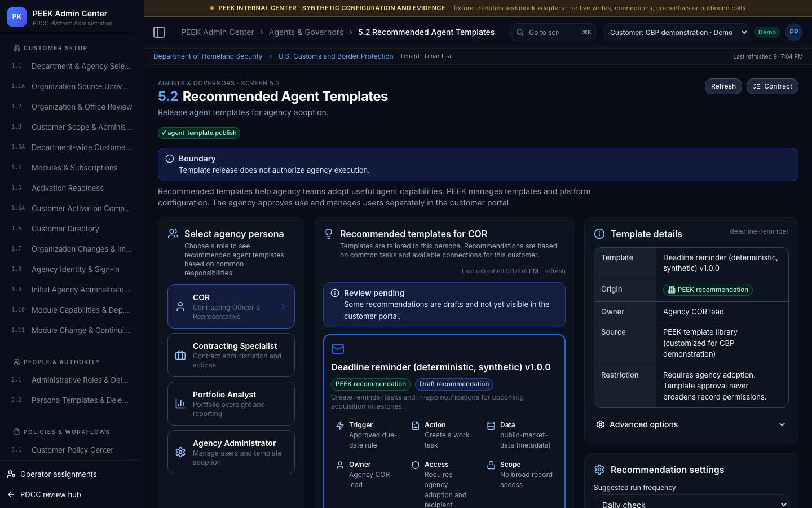
Task: Click the chevron on COR persona card
Action: (x=283, y=306)
